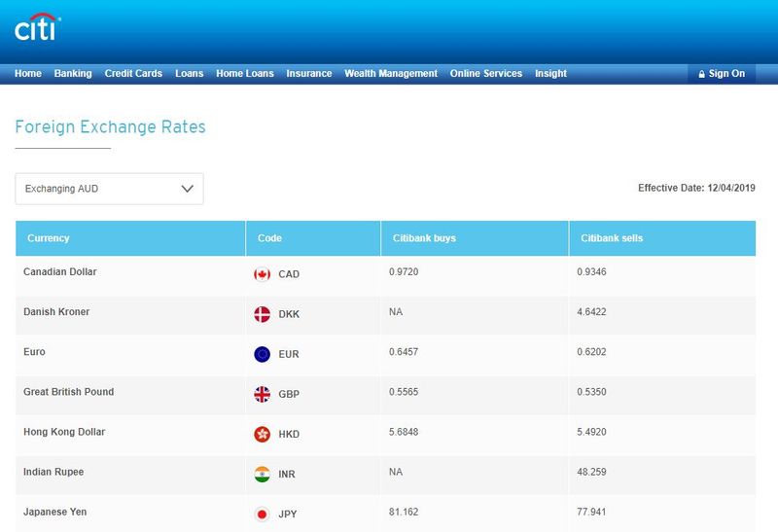Click the Euro flag icon
This screenshot has width=778, height=532.
pos(262,354)
